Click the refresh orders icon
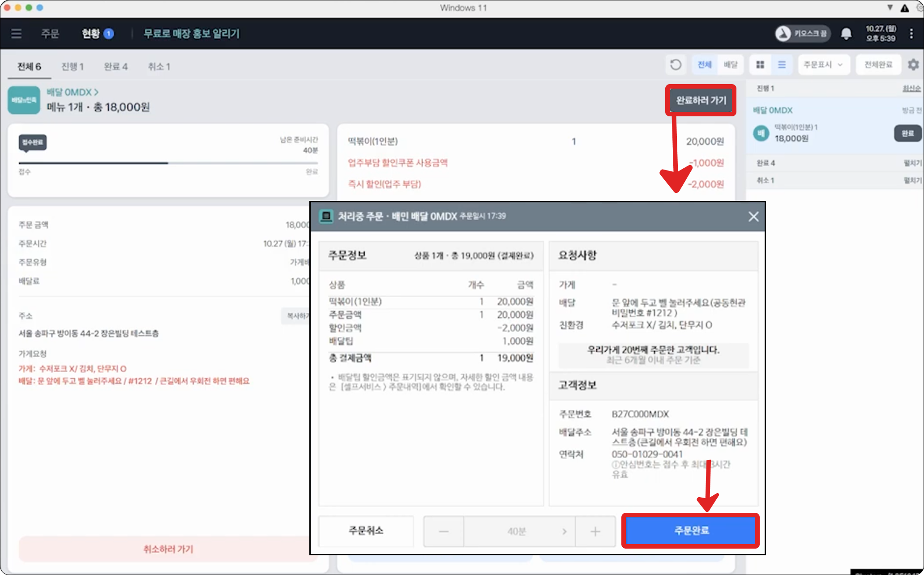This screenshot has width=924, height=575. [x=676, y=65]
